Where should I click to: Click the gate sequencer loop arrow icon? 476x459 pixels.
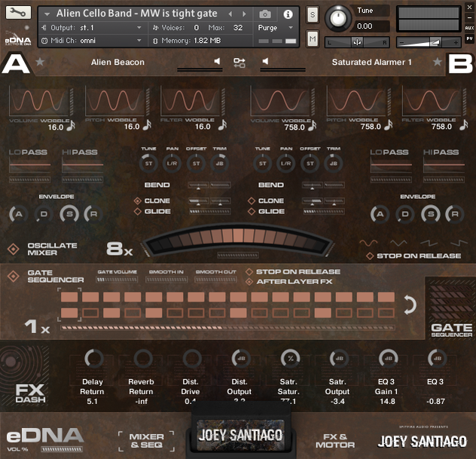coord(410,304)
